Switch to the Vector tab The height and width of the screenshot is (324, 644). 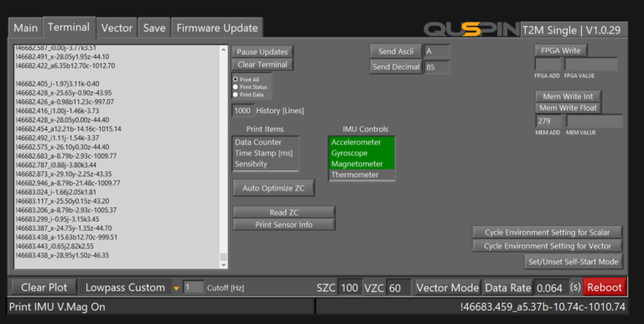[x=117, y=28]
